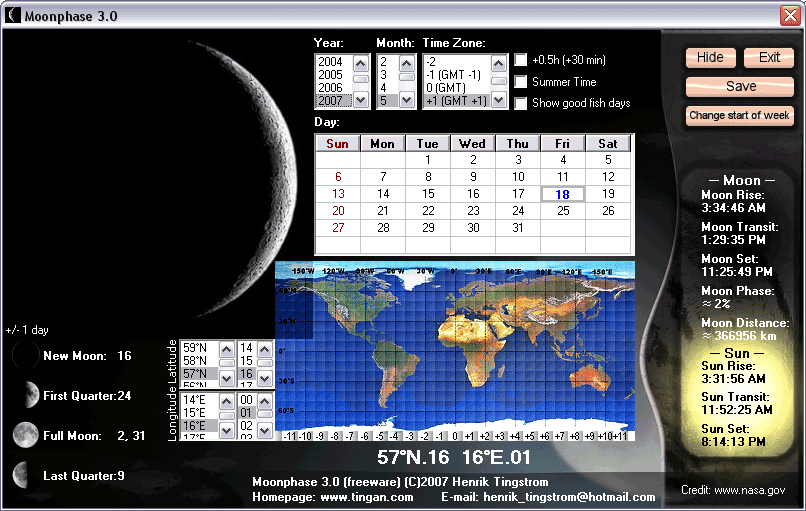Select 0 (GMT) time zone
This screenshot has width=806, height=511.
(x=445, y=88)
